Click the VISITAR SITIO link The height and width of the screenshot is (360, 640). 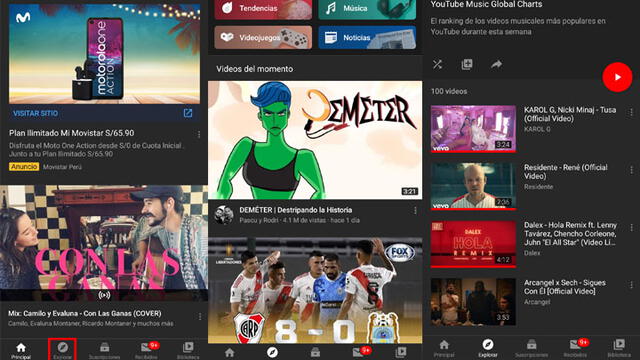[x=36, y=113]
